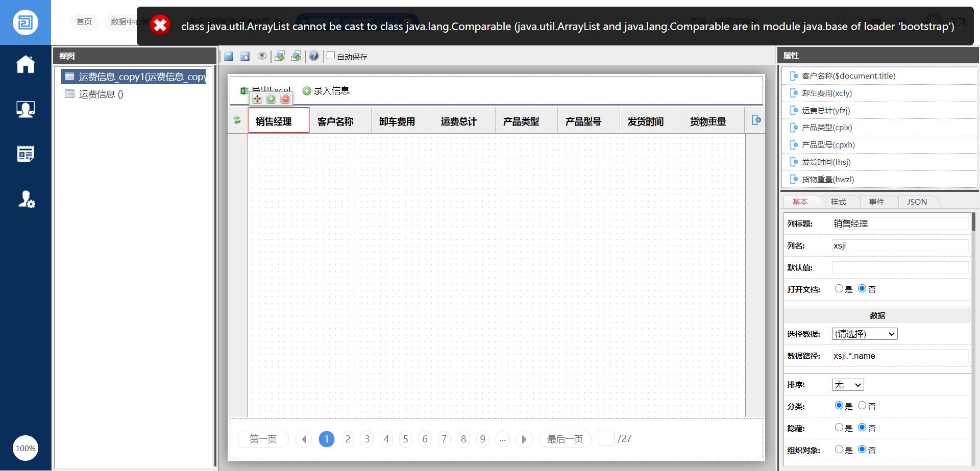Open the 排序 dropdown showing 无
The width and height of the screenshot is (980, 471).
tap(847, 384)
